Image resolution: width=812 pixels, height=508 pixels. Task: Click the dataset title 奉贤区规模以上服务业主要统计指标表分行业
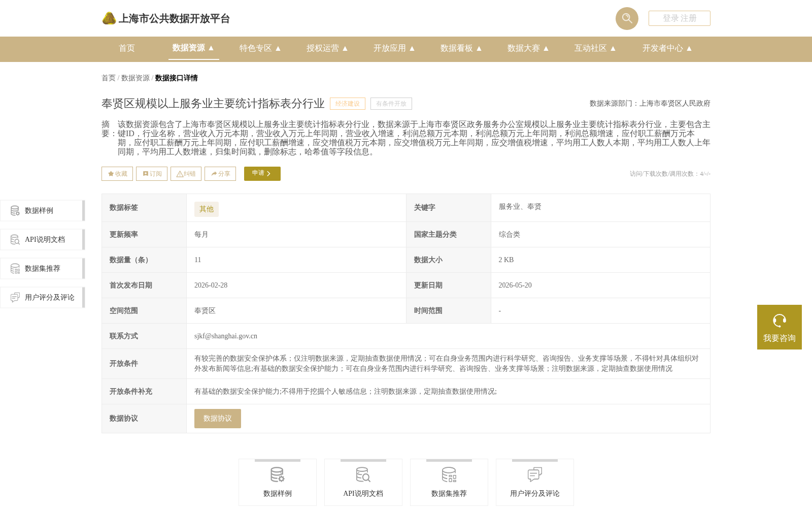tap(213, 104)
